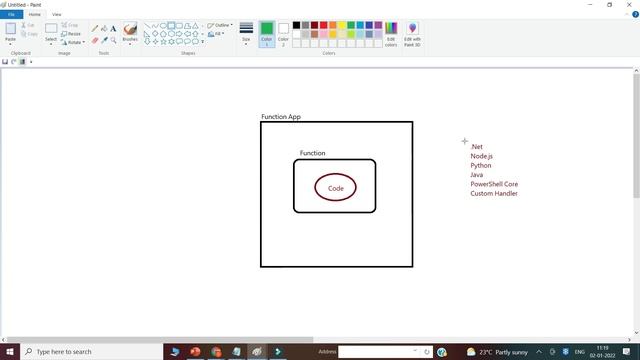
Task: Open the Paint help icon
Action: (635, 14)
